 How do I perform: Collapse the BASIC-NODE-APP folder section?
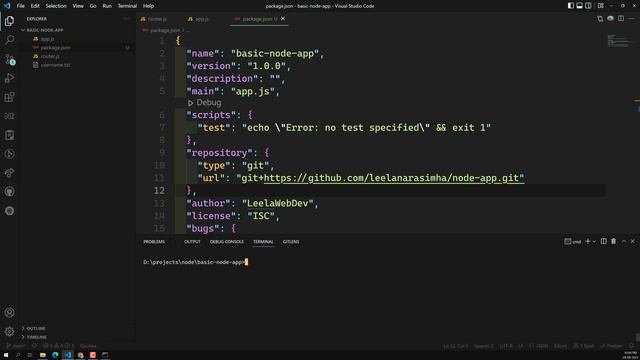[45, 30]
